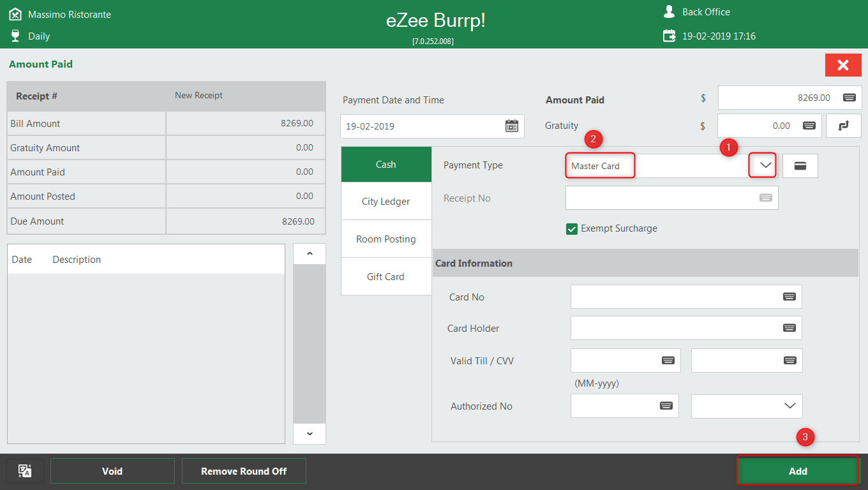Click the Massimo Ristorante name
Screen dimensions: 868x490
pos(70,14)
